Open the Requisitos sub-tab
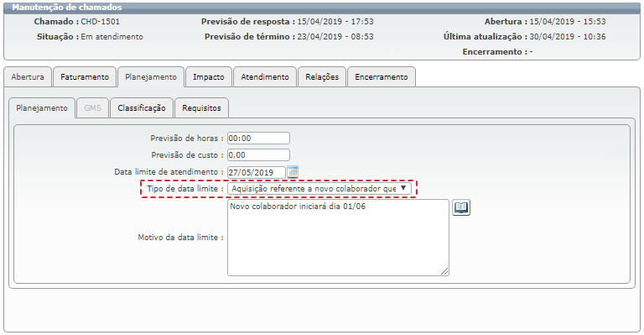 point(201,108)
